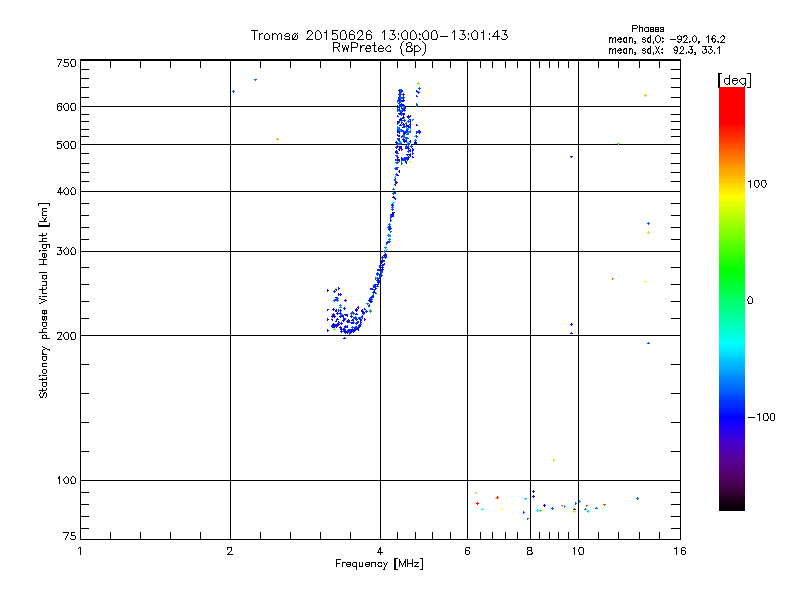
Task: Click the 400 tick label on height axis
Action: [x=66, y=192]
